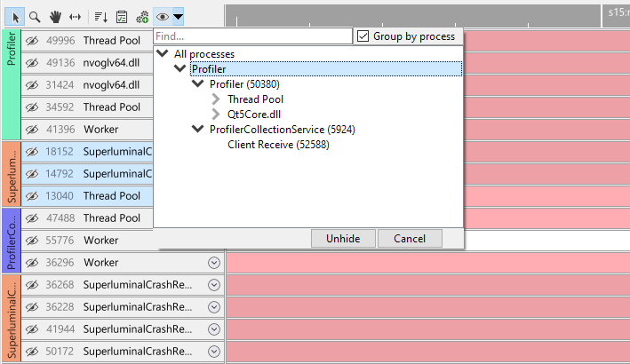Choose the horizontal range measure tool
The width and height of the screenshot is (630, 364).
[75, 16]
